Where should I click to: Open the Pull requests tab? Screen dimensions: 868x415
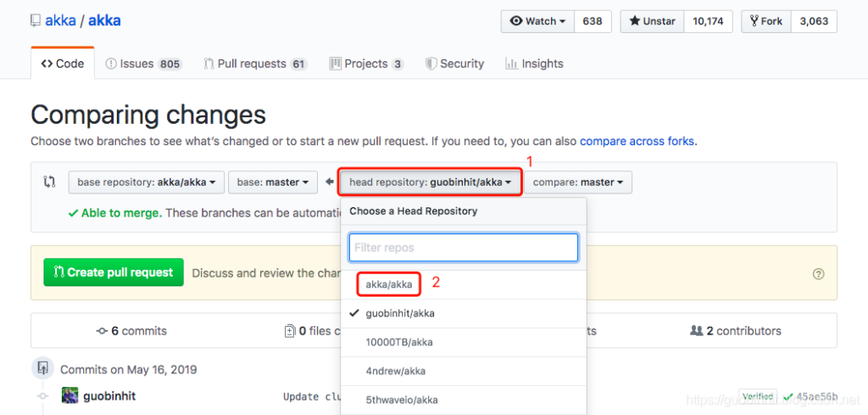point(255,64)
